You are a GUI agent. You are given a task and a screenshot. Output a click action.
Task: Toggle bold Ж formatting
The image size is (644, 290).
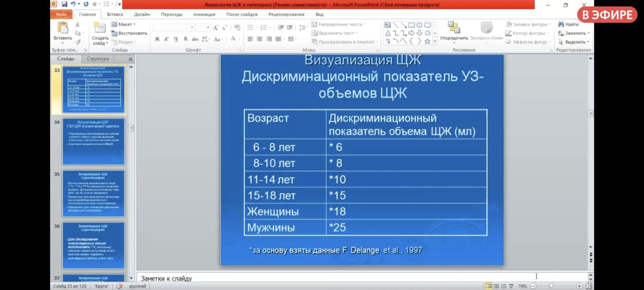point(157,39)
